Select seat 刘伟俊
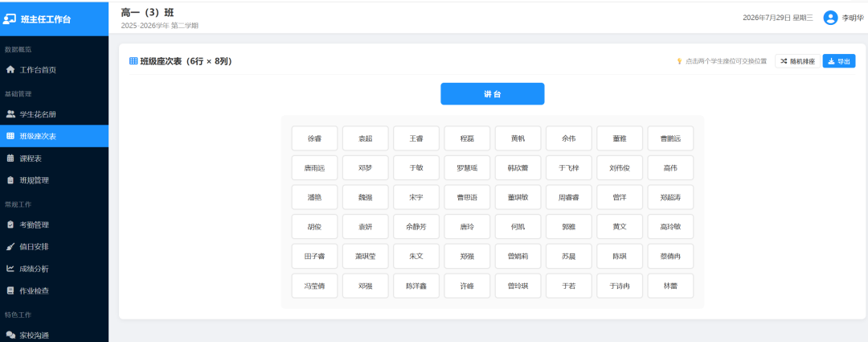 coord(620,168)
